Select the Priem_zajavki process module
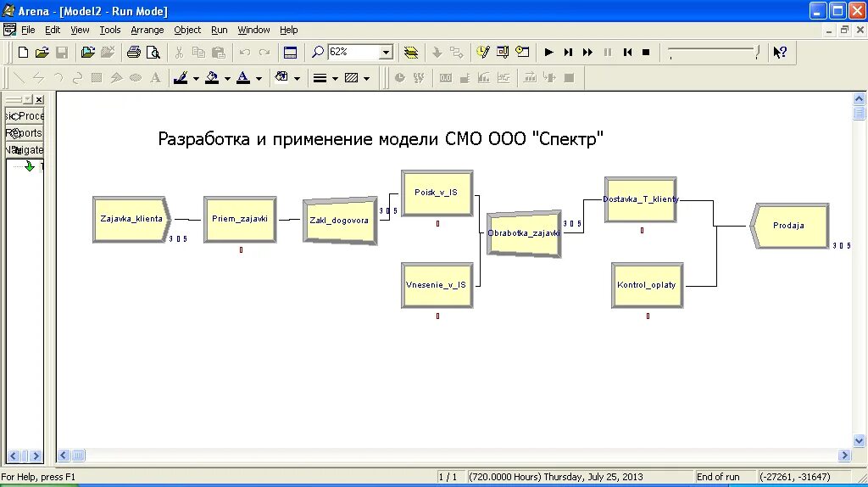This screenshot has height=487, width=868. click(x=240, y=220)
